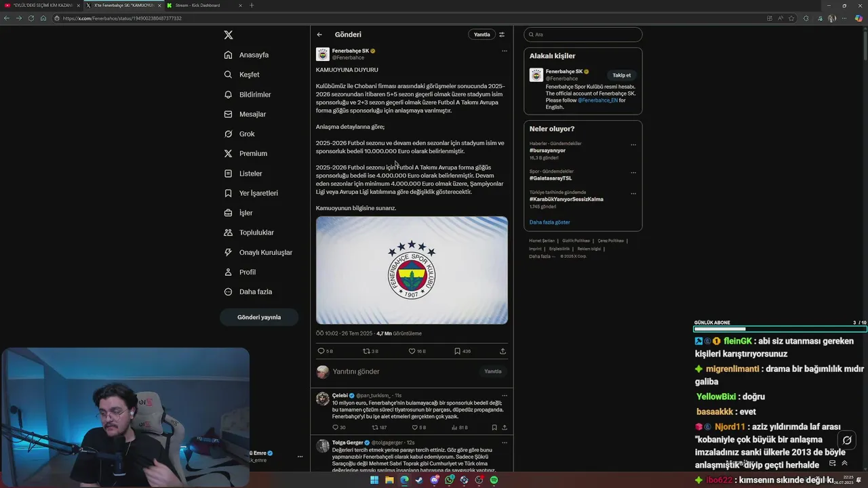The width and height of the screenshot is (868, 488).
Task: Open @Fenerbahce_EN mention link
Action: point(597,100)
